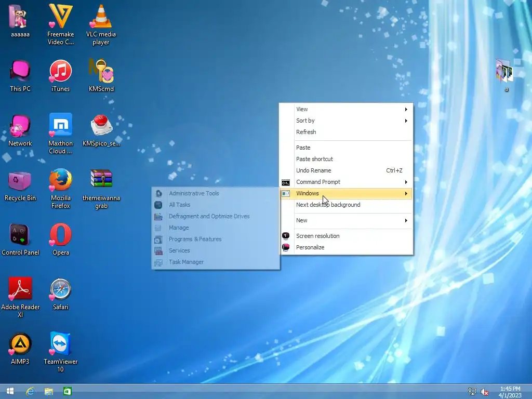This screenshot has width=532, height=399.
Task: Select the KMScmd desktop icon
Action: [x=101, y=76]
